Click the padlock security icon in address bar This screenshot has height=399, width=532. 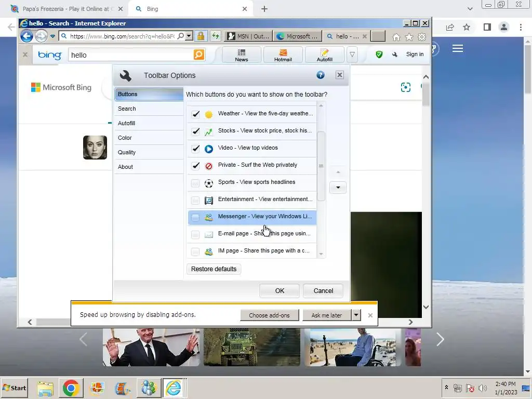coord(201,36)
